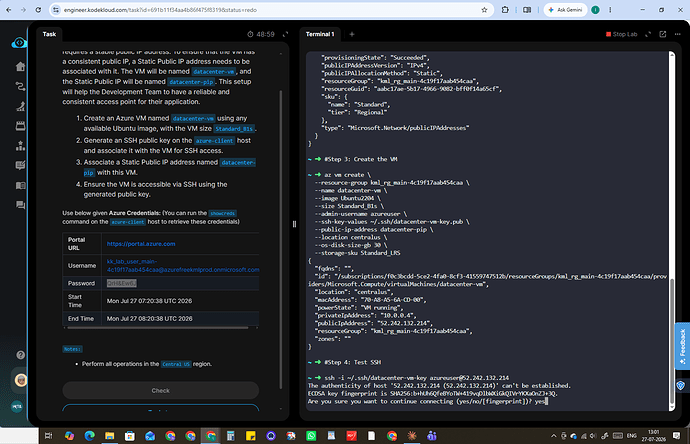Click the '#Step 3: Create the VM' terminal line
The width and height of the screenshot is (690, 444).
[361, 159]
